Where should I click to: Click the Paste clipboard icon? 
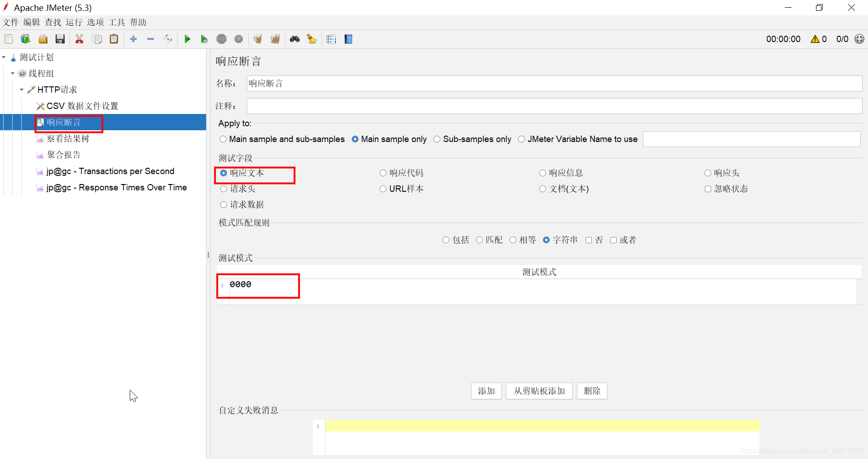(x=114, y=39)
